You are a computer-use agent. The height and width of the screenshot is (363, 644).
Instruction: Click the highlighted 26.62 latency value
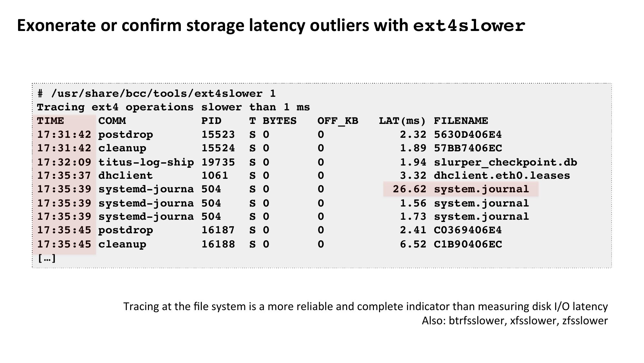409,189
